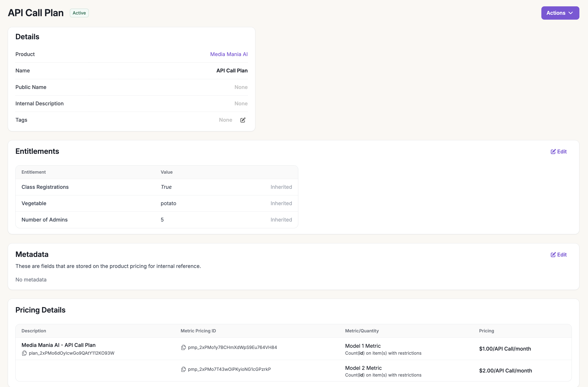This screenshot has height=387, width=588.
Task: Open the Media Mania AI product link
Action: click(x=229, y=54)
